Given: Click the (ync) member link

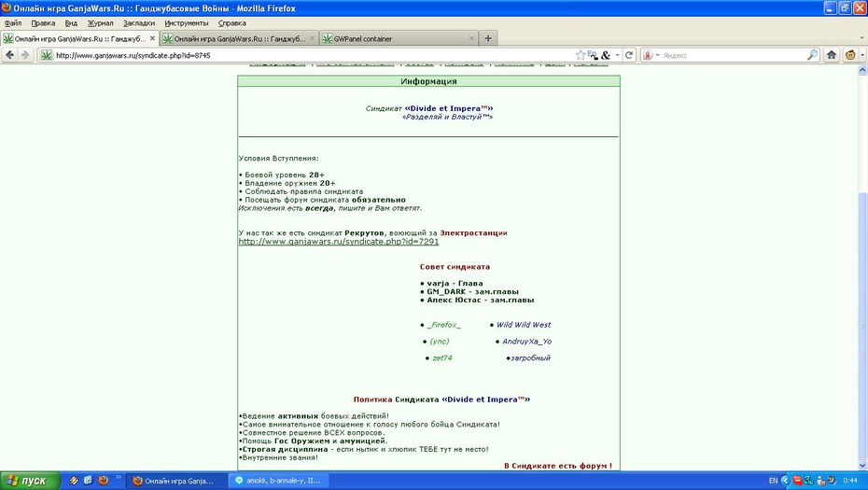Looking at the screenshot, I should [x=440, y=341].
